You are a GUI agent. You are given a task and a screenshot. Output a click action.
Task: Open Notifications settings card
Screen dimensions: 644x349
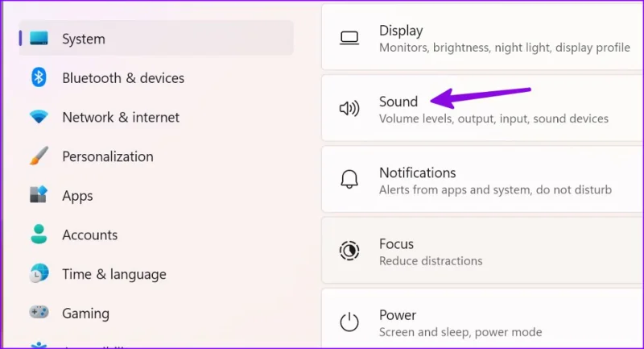pos(482,179)
